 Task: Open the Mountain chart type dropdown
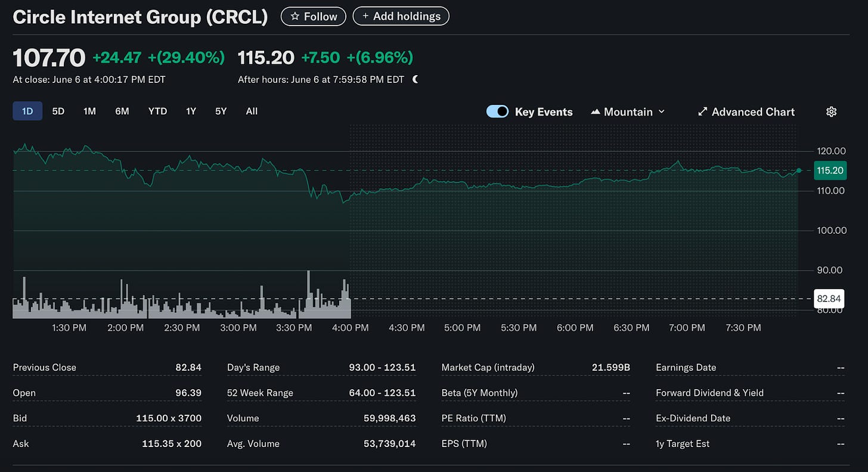click(628, 111)
